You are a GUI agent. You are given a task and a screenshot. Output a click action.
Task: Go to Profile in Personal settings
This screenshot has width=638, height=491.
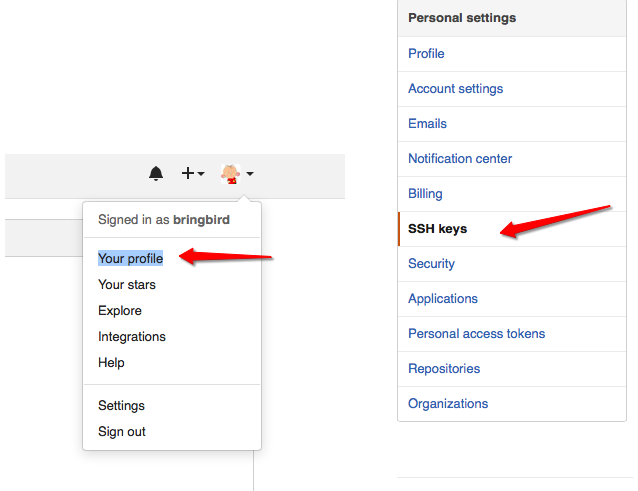426,53
